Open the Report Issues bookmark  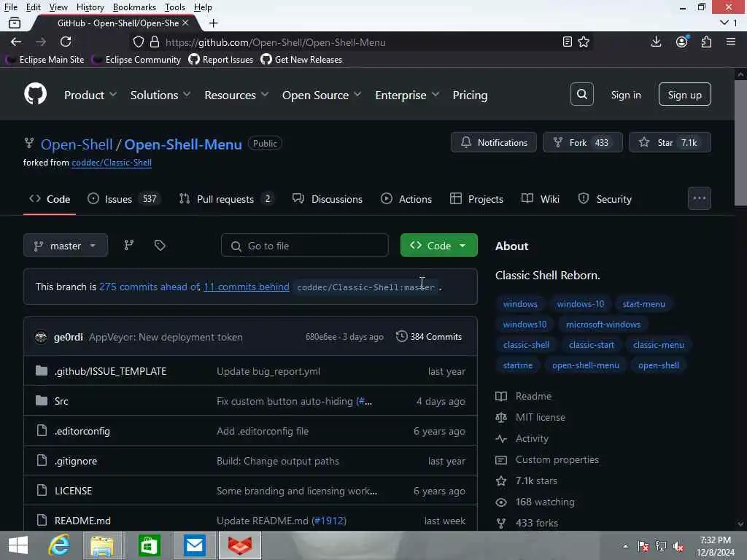pos(220,60)
